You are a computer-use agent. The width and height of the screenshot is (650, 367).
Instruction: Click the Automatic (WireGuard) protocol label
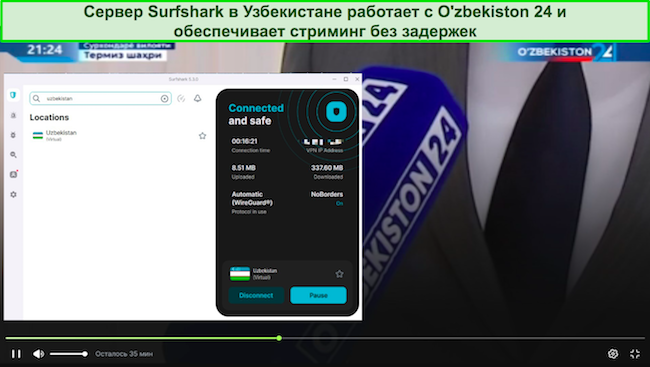tap(252, 198)
